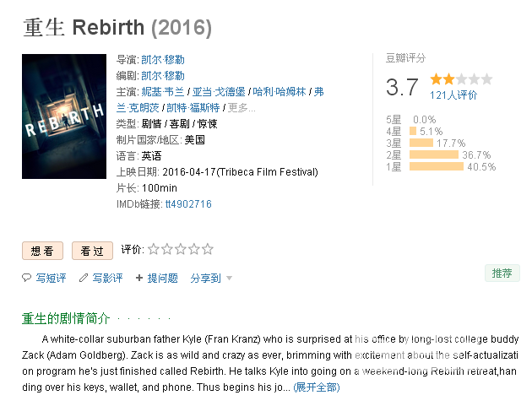Mark the movie as 看过
Viewport: 532px width, 406px height.
click(x=92, y=251)
